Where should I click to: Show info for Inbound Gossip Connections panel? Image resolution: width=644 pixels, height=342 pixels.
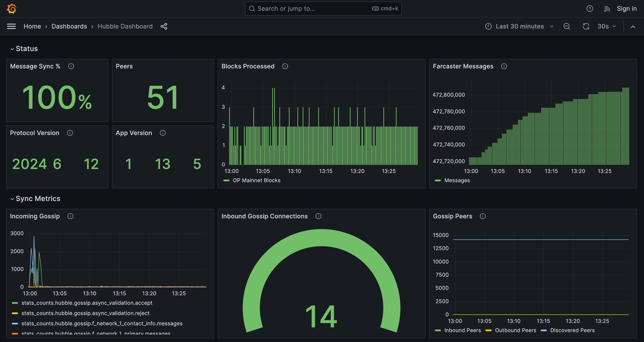(318, 216)
